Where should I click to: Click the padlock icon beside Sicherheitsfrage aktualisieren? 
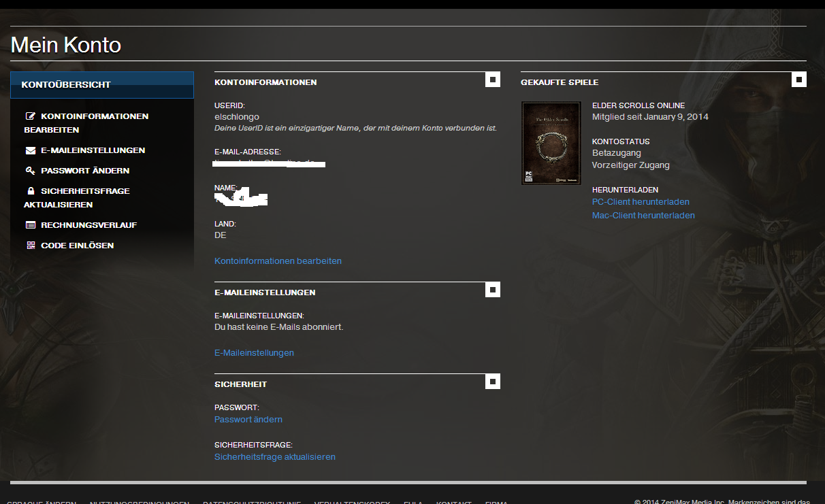(31, 191)
